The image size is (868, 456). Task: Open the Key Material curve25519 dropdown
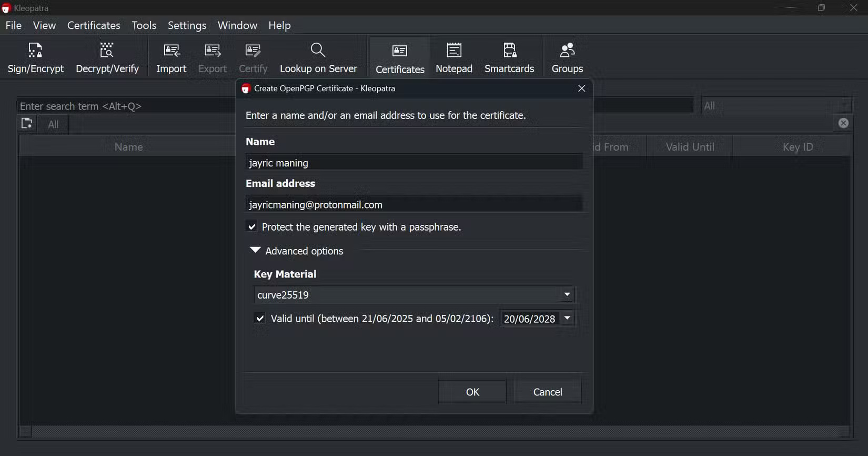tap(567, 295)
